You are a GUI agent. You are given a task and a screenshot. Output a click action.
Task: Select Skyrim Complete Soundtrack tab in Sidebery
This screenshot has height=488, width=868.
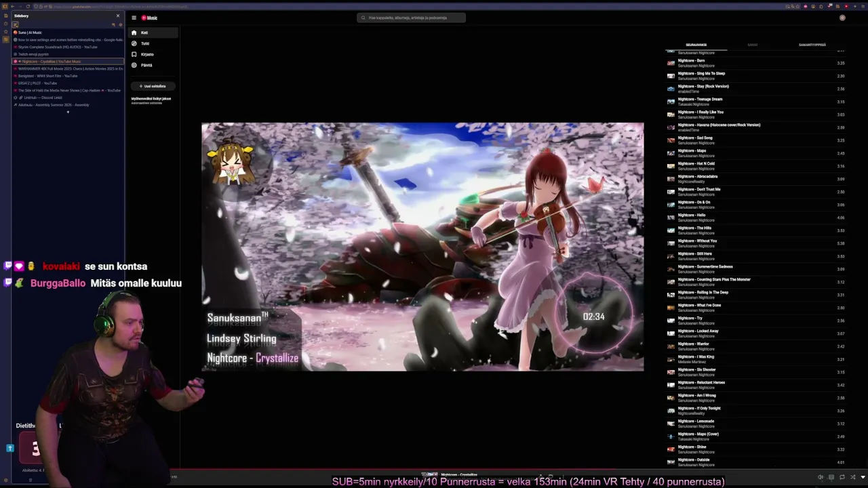(x=68, y=47)
